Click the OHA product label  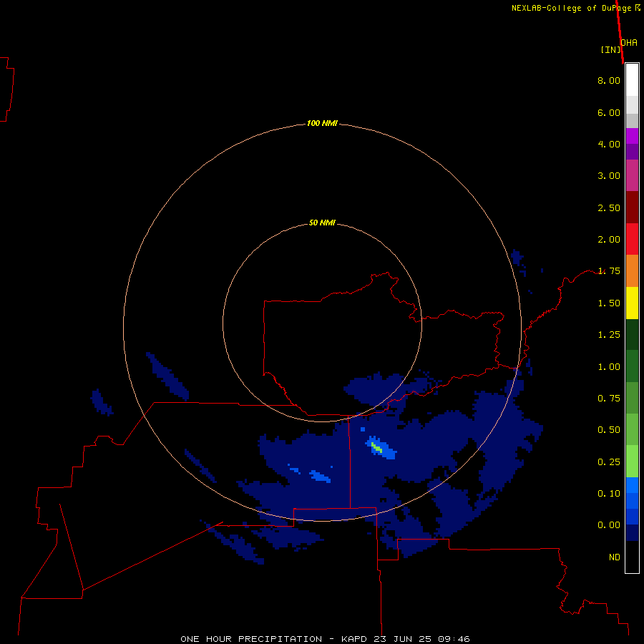pos(629,43)
